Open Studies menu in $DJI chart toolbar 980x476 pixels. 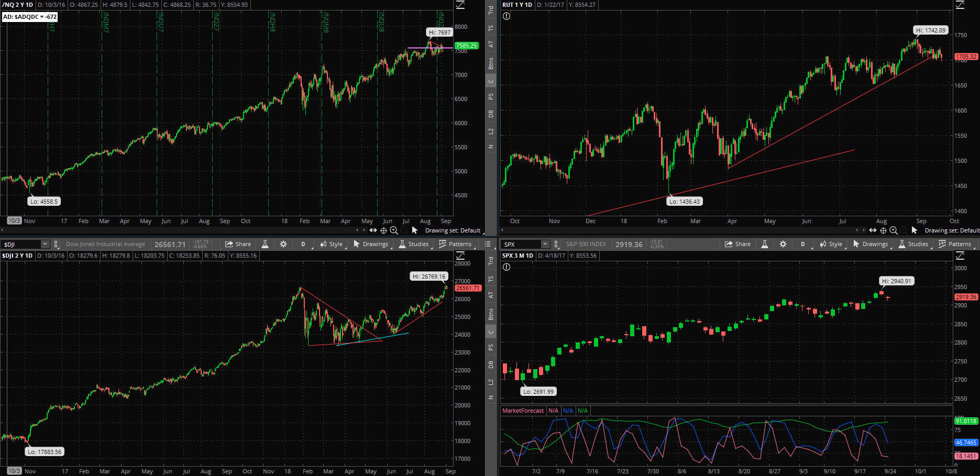click(414, 244)
